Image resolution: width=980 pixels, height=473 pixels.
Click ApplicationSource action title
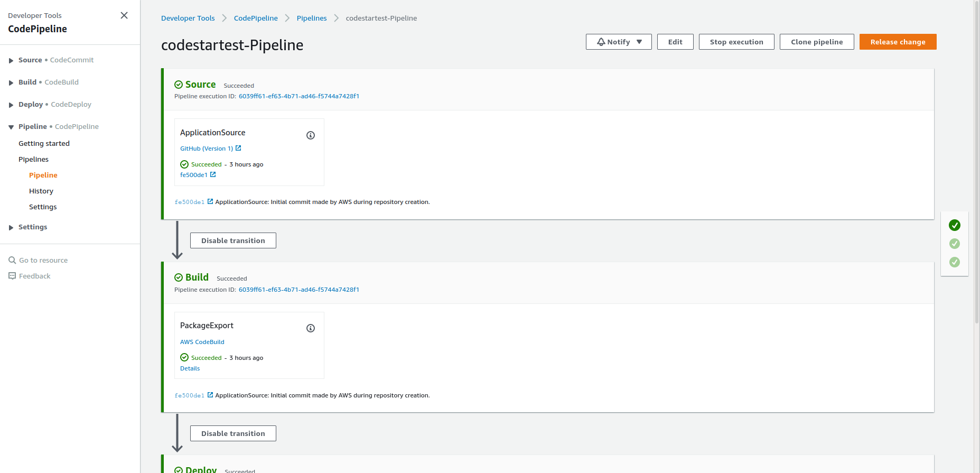coord(213,133)
